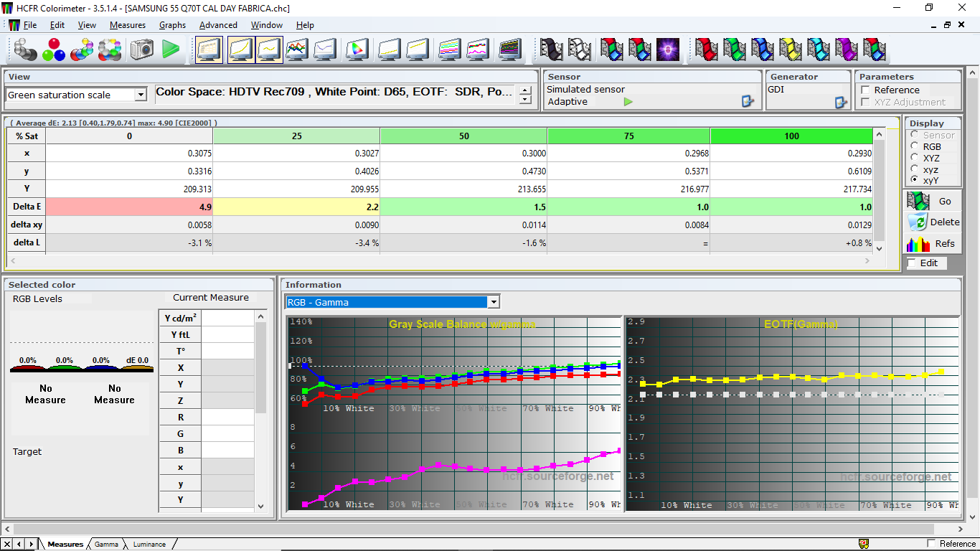Click the Generator panel configure icon
980x551 pixels.
click(841, 102)
